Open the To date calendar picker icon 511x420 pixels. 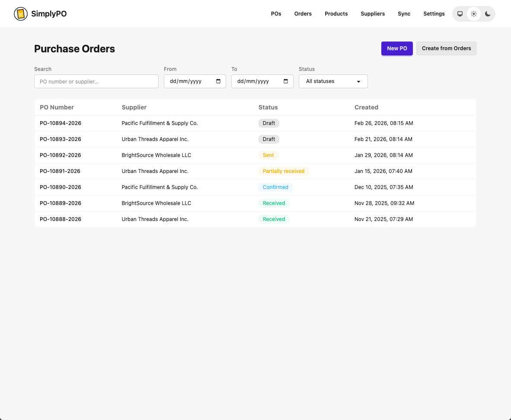pyautogui.click(x=286, y=81)
